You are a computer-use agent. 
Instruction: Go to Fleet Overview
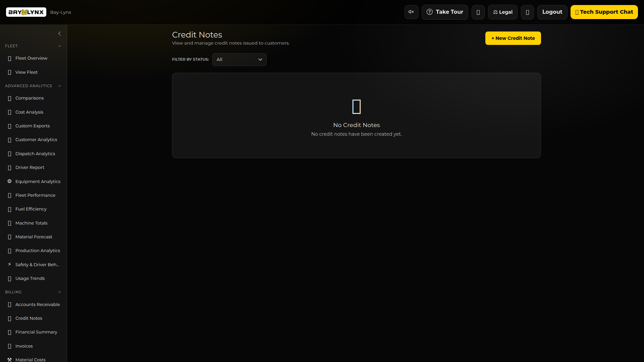(x=31, y=58)
